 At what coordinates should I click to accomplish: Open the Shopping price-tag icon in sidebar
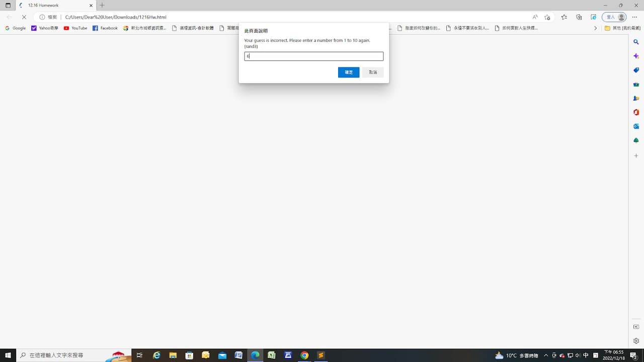(636, 70)
